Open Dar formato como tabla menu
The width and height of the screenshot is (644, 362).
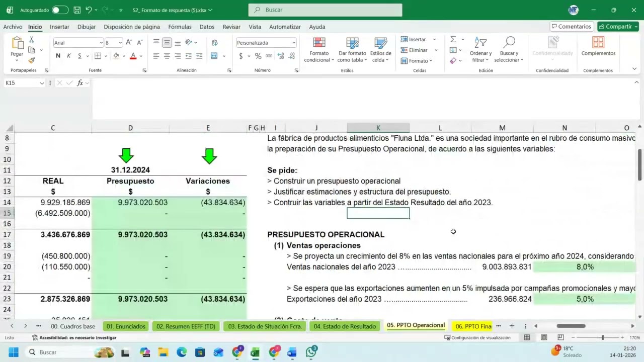pyautogui.click(x=352, y=50)
